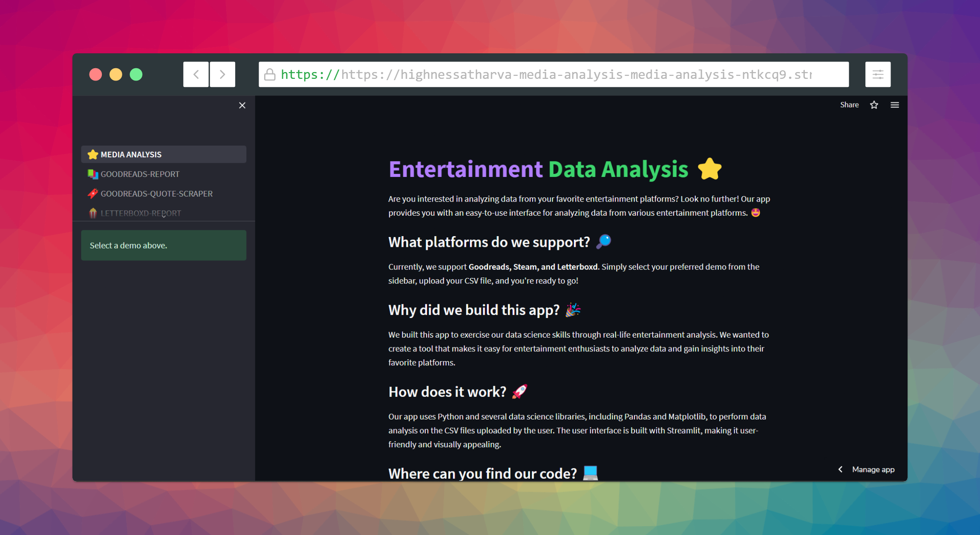
Task: Click the browser back arrow button
Action: pyautogui.click(x=196, y=75)
